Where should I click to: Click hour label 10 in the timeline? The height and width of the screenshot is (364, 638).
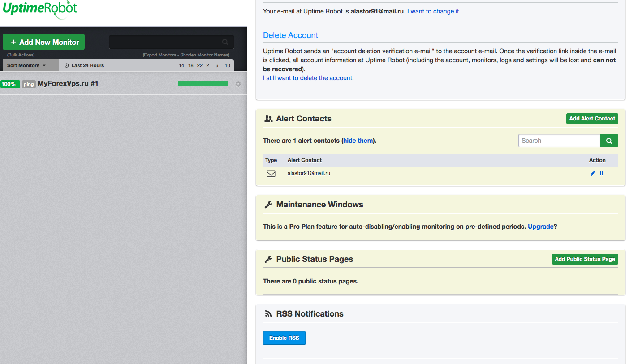[x=228, y=65]
